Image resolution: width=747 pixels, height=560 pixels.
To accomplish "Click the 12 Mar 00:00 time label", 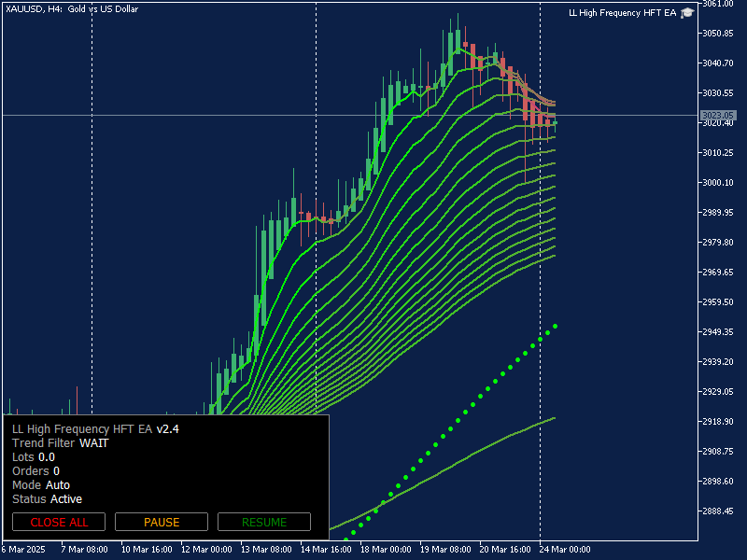I will 206,549.
